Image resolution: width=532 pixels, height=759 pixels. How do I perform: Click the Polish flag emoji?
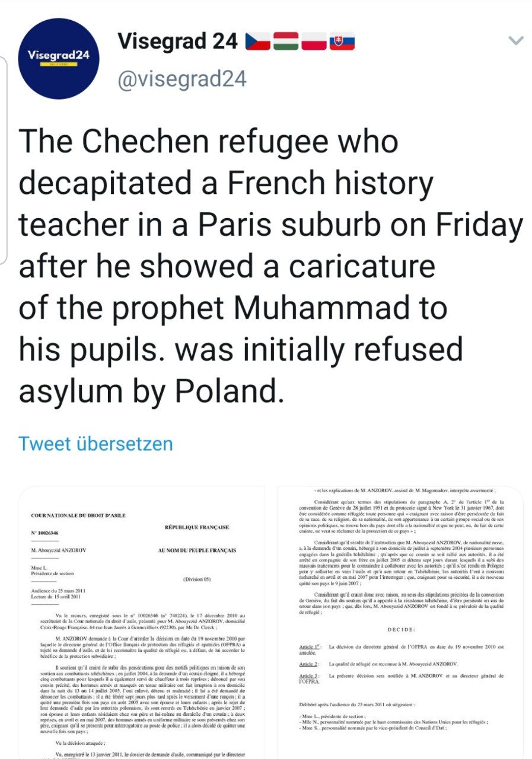(314, 42)
